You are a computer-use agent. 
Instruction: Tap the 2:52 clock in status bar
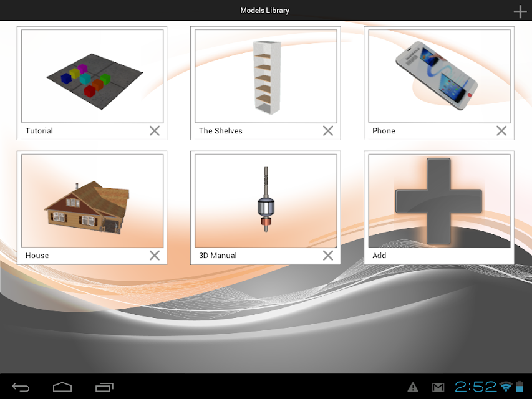pos(475,387)
